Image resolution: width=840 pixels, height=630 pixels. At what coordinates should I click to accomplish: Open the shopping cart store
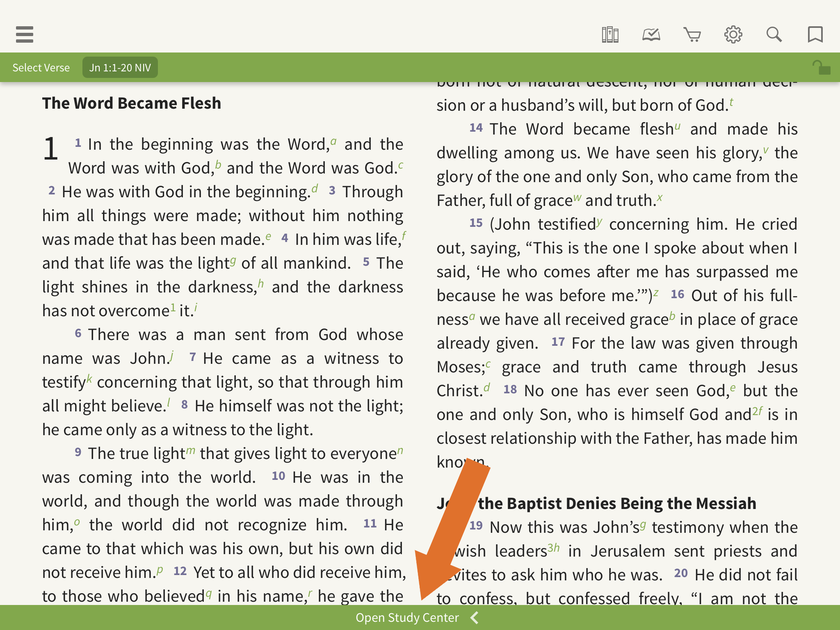(692, 34)
